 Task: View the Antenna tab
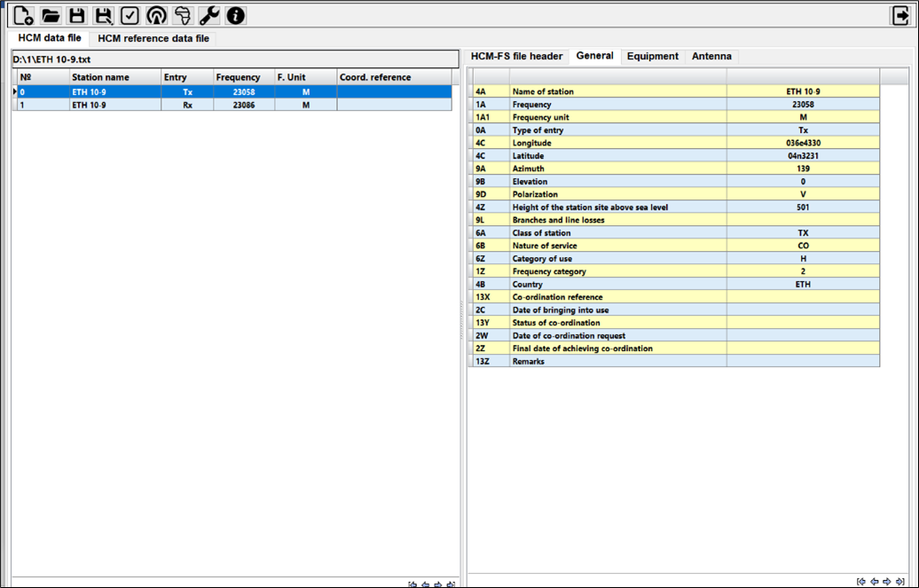tap(711, 55)
